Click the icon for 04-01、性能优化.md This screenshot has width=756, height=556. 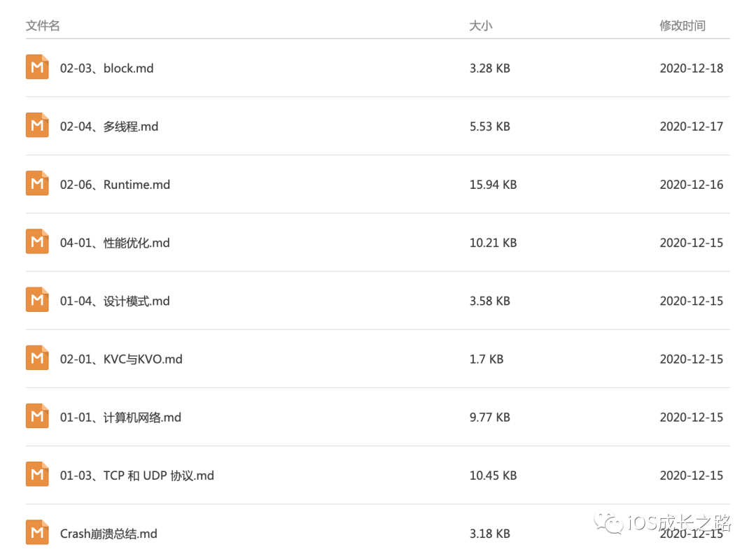(37, 241)
